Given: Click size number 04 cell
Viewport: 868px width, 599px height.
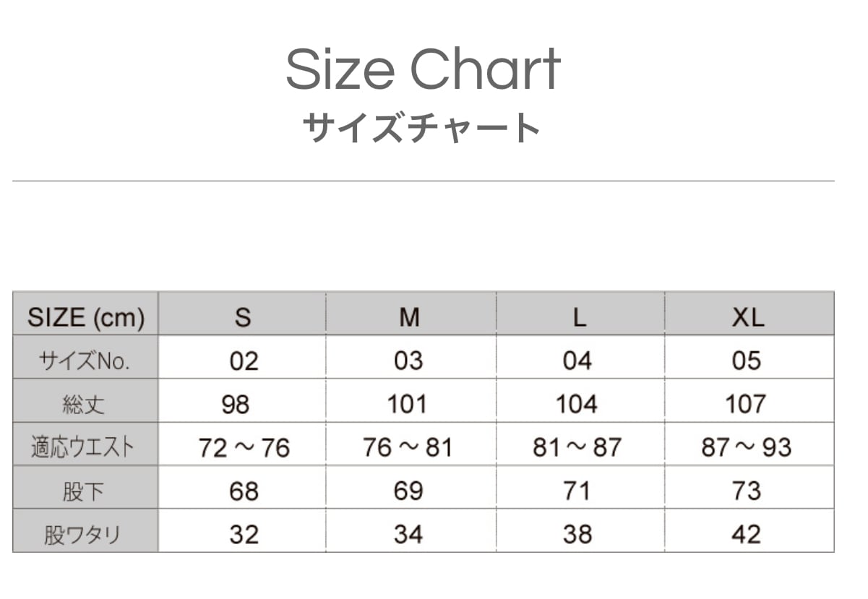Looking at the screenshot, I should 577,361.
